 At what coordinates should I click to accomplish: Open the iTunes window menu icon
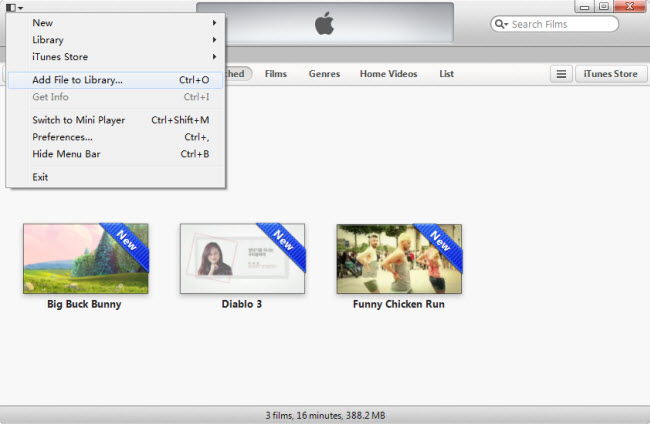point(14,7)
